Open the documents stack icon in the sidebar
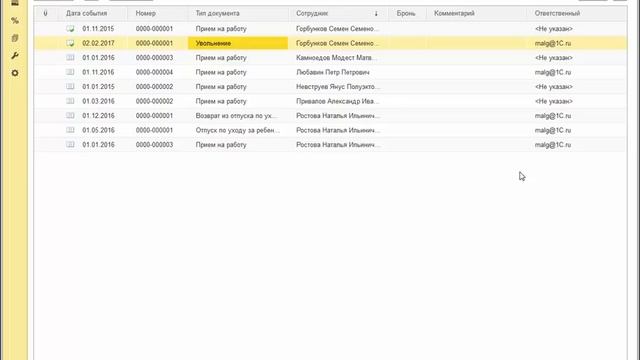 (x=15, y=38)
